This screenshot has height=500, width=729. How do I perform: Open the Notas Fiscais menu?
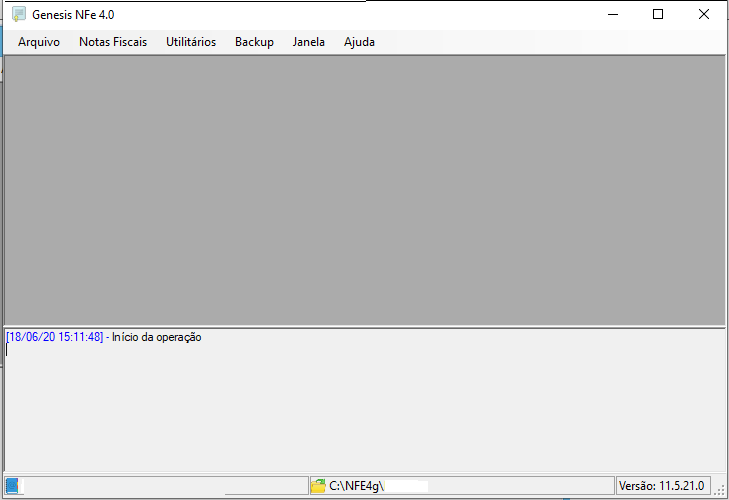[113, 42]
